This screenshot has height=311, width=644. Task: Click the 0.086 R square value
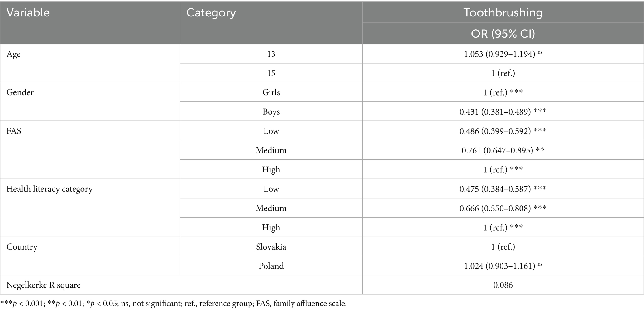point(503,285)
